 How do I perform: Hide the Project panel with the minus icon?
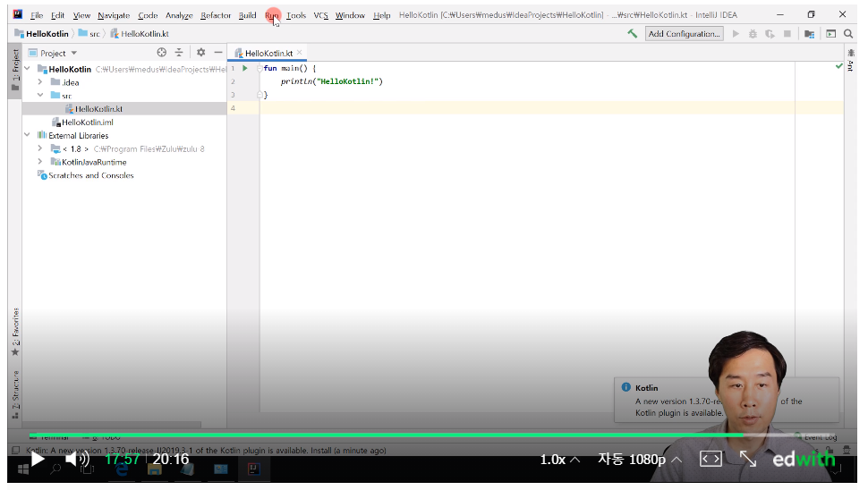pyautogui.click(x=218, y=53)
